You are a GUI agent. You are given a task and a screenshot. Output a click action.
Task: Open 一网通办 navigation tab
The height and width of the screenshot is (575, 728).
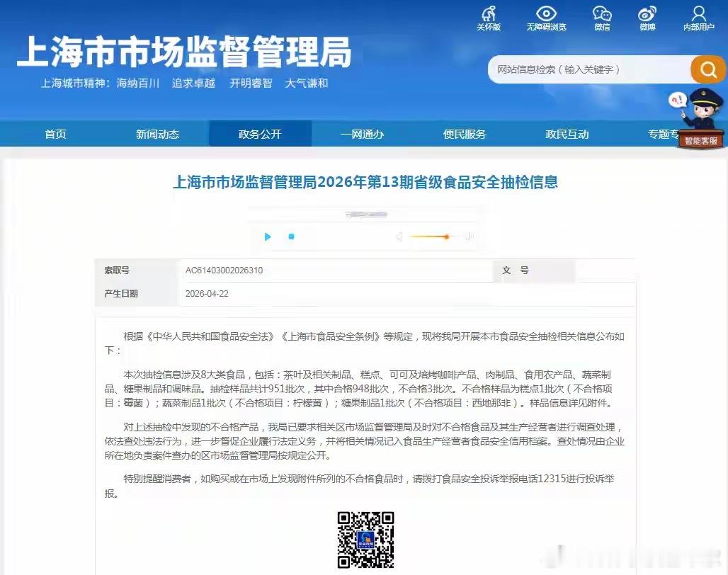click(x=362, y=134)
